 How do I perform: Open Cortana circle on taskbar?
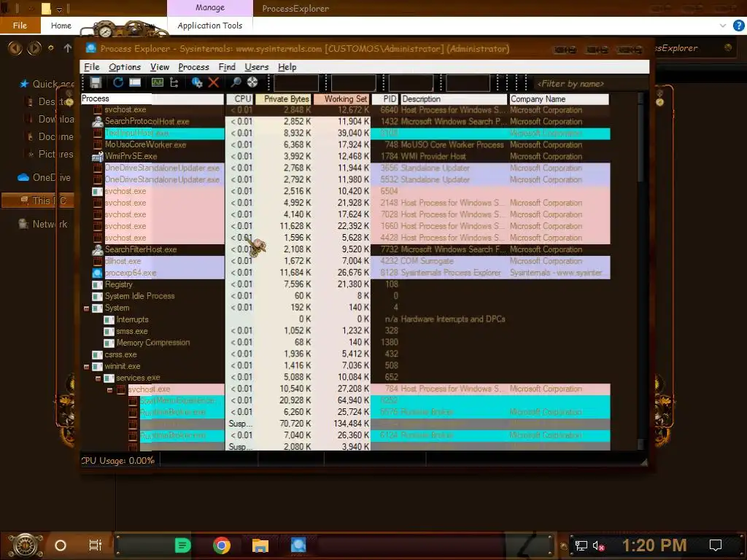click(61, 545)
